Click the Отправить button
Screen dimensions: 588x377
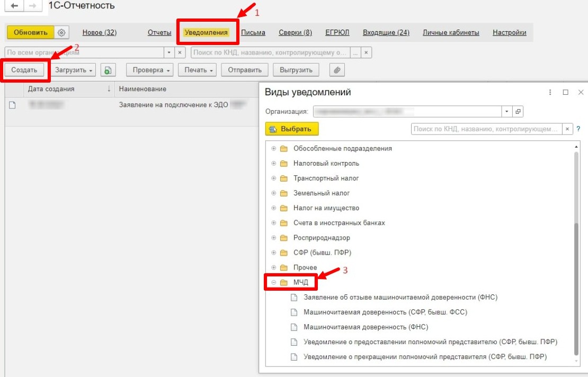click(x=244, y=70)
